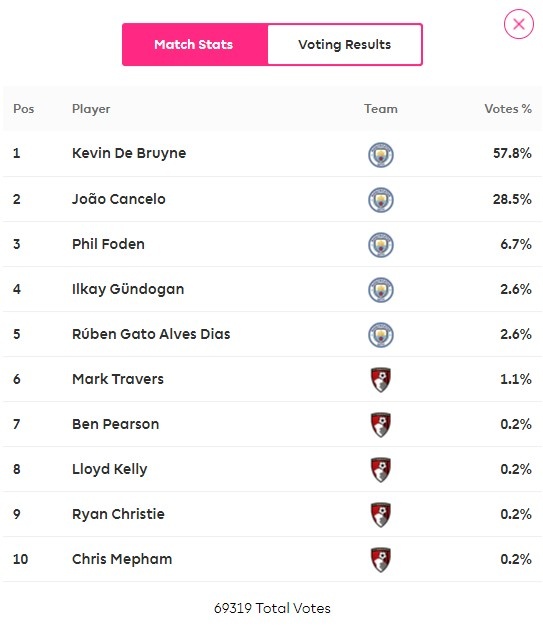Click Bournemouth badge beside Ryan Christie
The width and height of the screenshot is (543, 627).
381,515
